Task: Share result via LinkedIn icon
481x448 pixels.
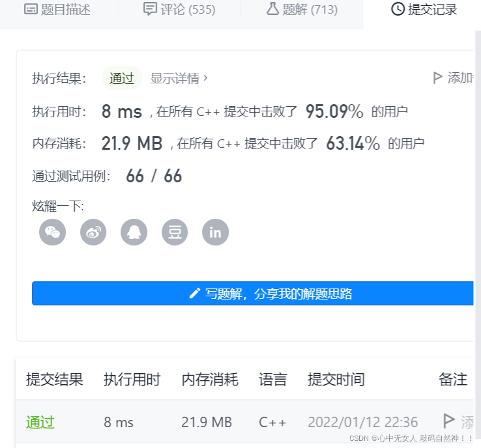Action: click(x=215, y=232)
